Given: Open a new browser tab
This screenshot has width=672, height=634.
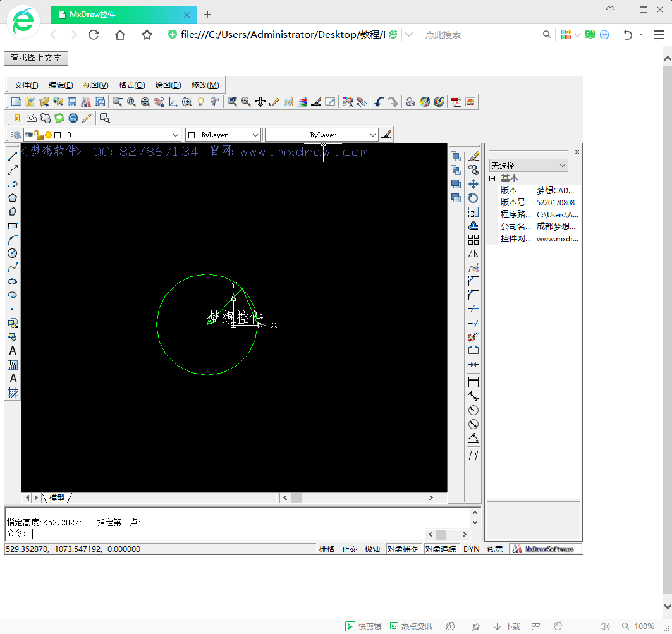Looking at the screenshot, I should tap(207, 15).
